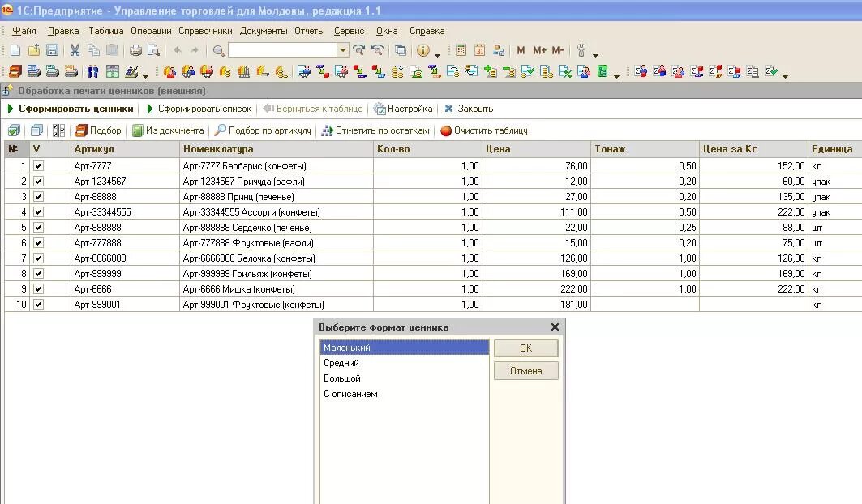
Task: Click the Check all rows icon
Action: click(15, 130)
